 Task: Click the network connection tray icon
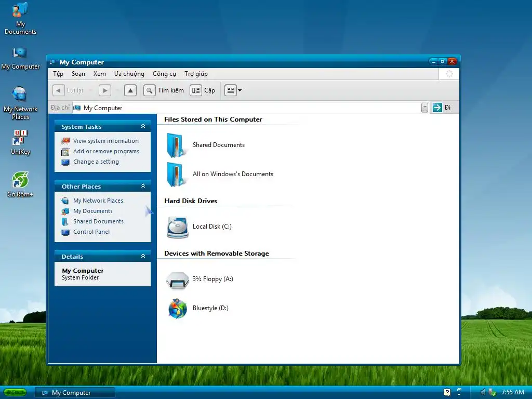(x=493, y=393)
